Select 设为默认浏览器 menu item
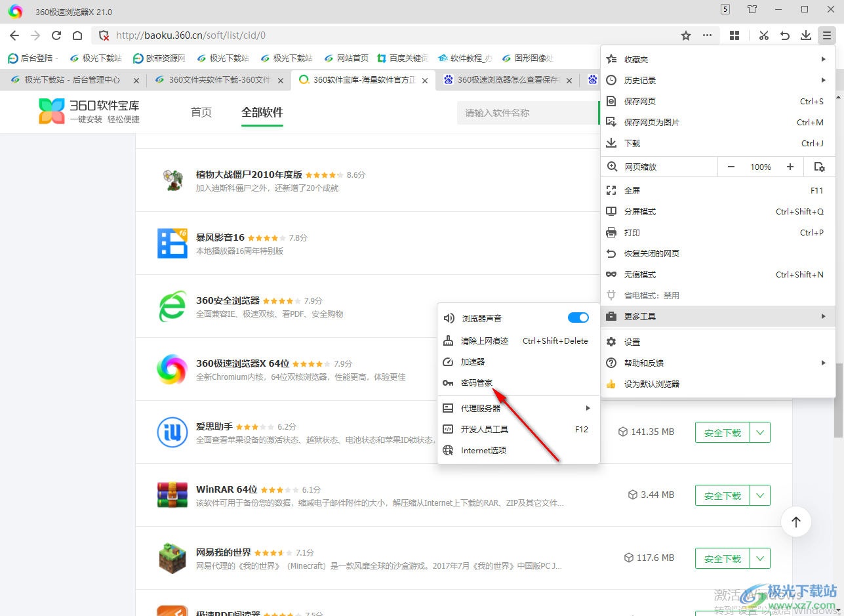The height and width of the screenshot is (616, 844). pyautogui.click(x=717, y=384)
